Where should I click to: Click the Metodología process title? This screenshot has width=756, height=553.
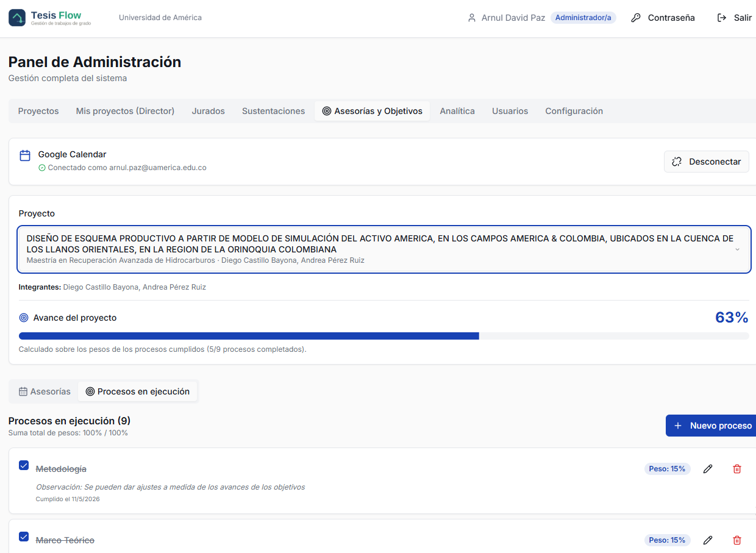[61, 469]
